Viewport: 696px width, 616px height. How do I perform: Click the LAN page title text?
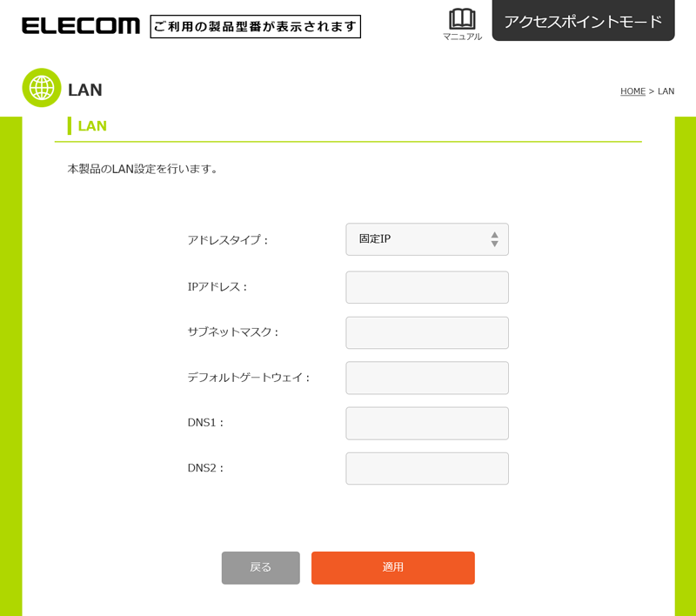[84, 90]
